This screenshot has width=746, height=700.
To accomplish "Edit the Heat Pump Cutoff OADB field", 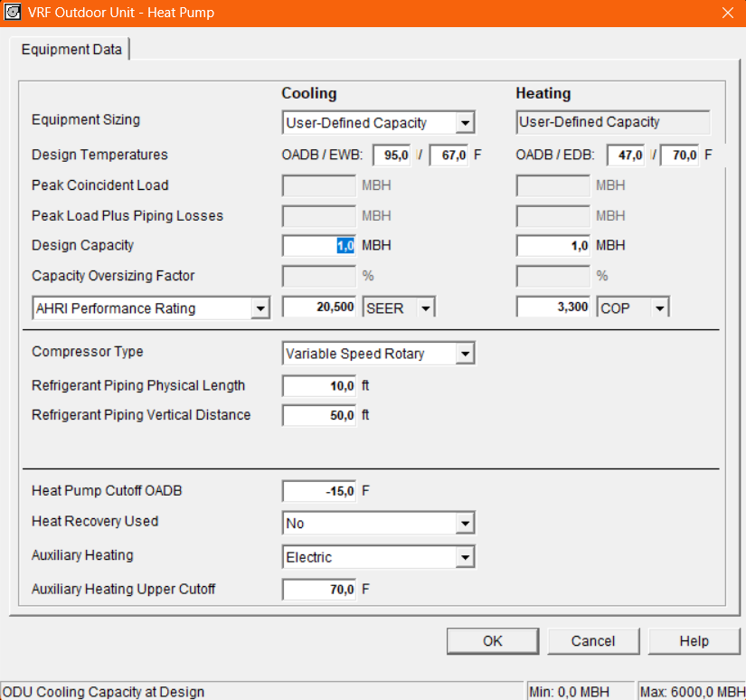I will (319, 491).
